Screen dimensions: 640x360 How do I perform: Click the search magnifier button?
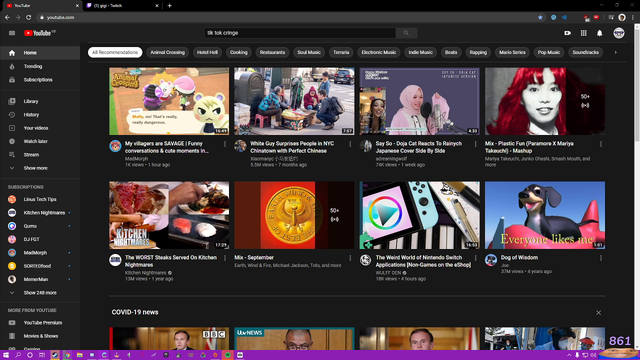(406, 33)
